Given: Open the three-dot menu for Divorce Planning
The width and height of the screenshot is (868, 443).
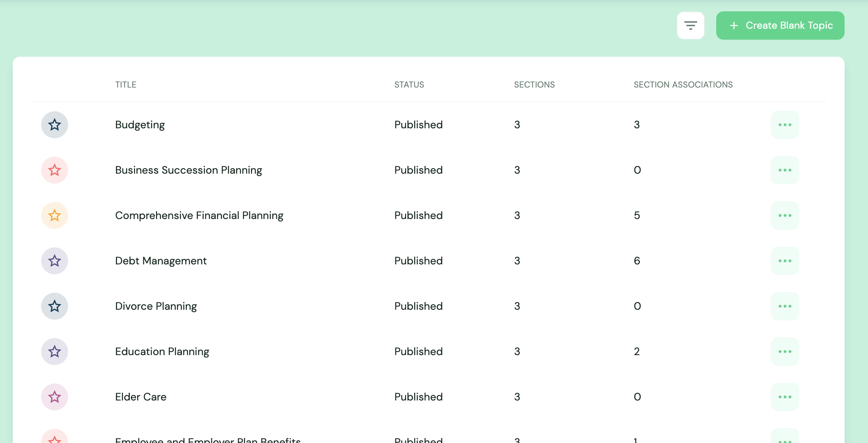Looking at the screenshot, I should pos(785,306).
